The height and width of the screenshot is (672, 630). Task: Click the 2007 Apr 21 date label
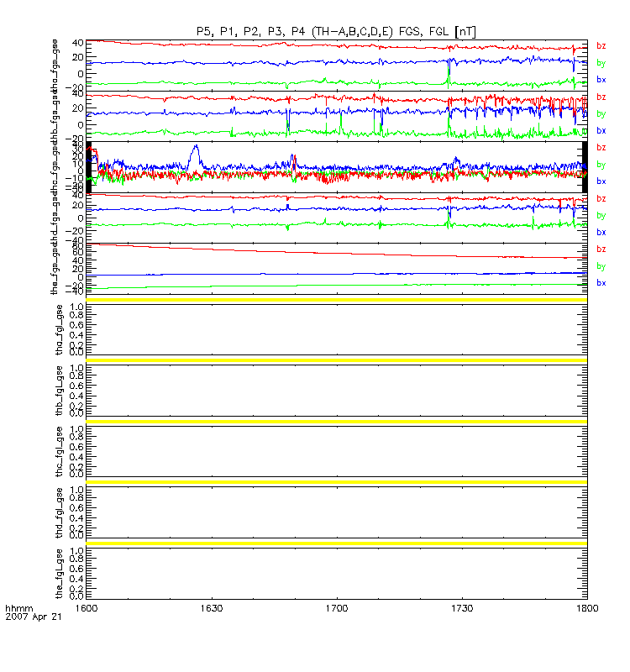pyautogui.click(x=34, y=617)
